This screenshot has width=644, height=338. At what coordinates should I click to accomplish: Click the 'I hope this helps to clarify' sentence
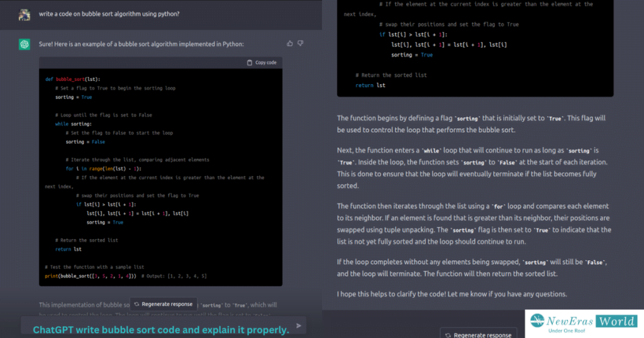pos(452,294)
